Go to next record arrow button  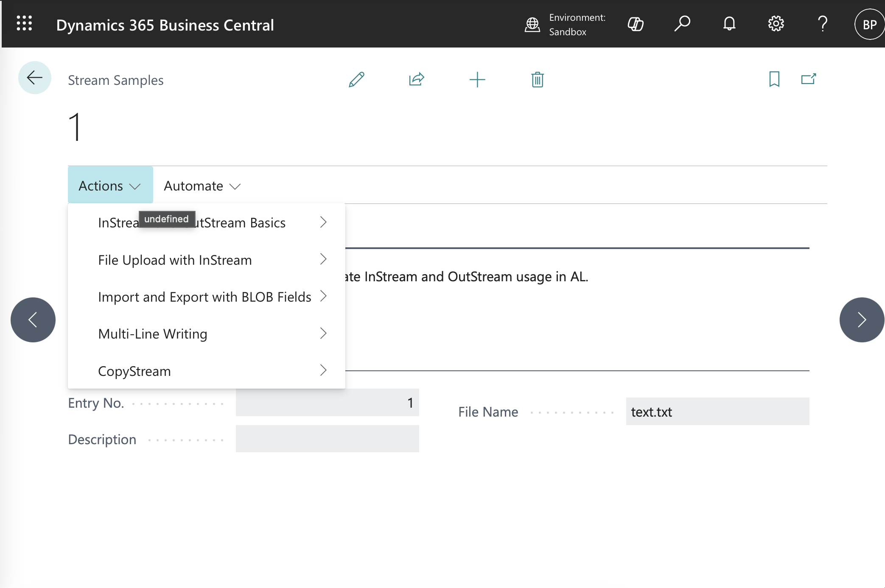pos(862,320)
